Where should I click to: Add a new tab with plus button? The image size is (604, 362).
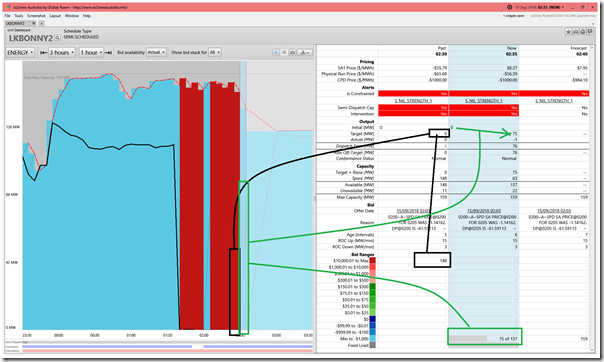pos(42,23)
